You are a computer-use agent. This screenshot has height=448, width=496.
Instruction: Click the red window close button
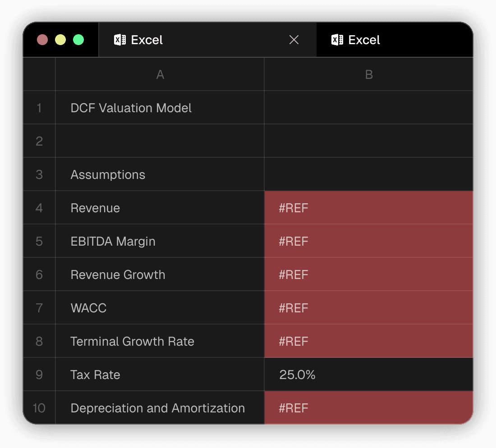click(x=42, y=40)
